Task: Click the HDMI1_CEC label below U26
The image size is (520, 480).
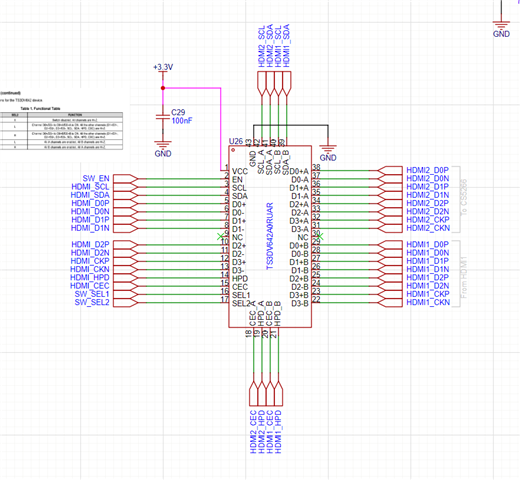Action: [x=270, y=431]
